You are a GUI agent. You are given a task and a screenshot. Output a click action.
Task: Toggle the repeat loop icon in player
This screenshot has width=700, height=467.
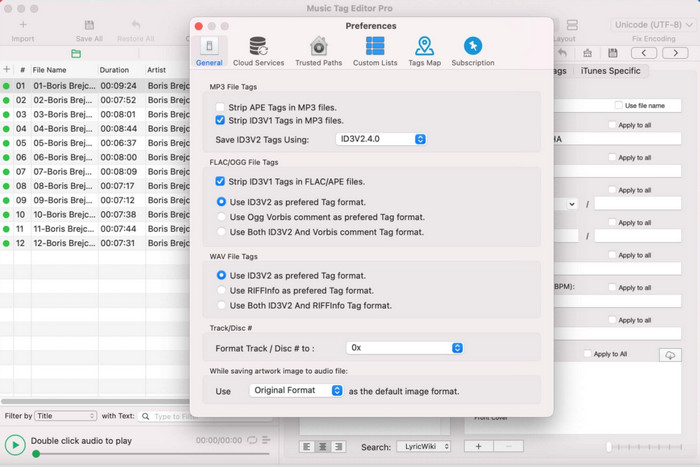252,440
